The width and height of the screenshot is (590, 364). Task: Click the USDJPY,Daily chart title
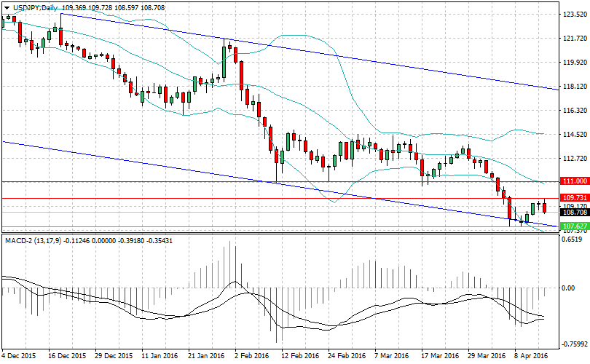coord(36,8)
